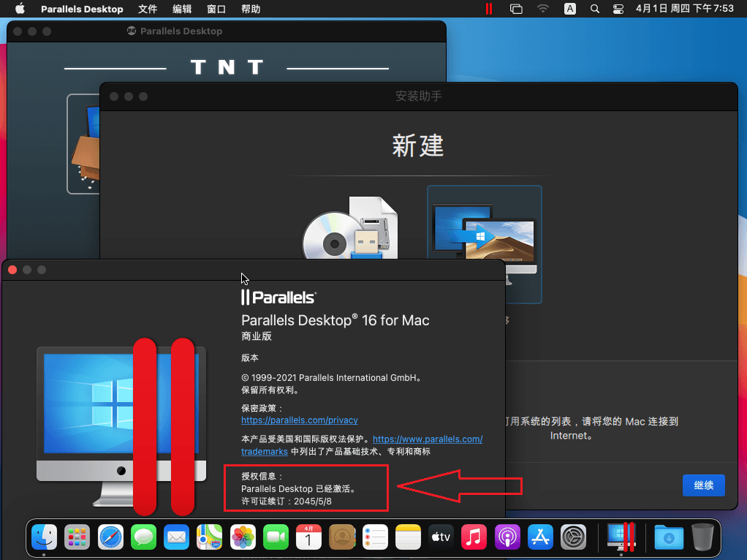Click the date and time in menu bar

point(685,9)
